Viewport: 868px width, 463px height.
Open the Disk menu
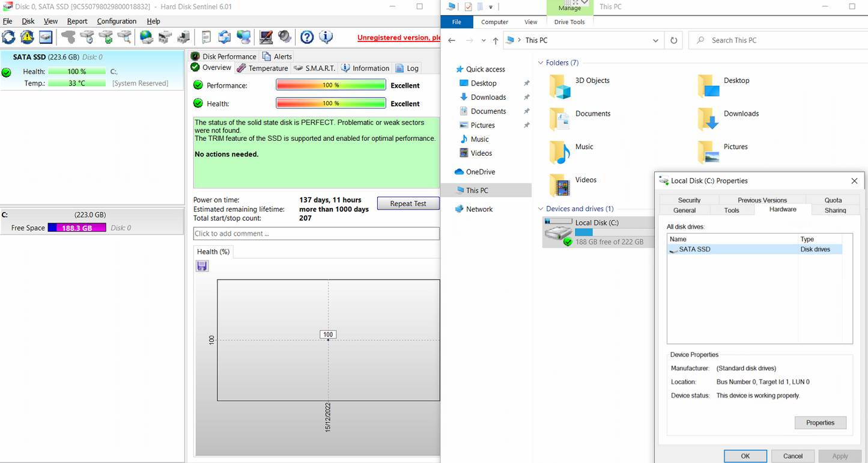click(28, 21)
